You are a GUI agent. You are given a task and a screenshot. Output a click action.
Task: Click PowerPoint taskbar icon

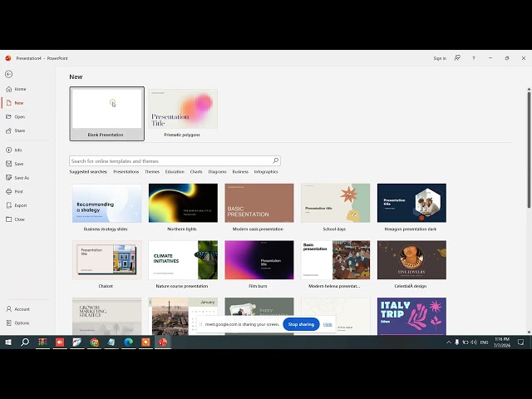pyautogui.click(x=163, y=342)
